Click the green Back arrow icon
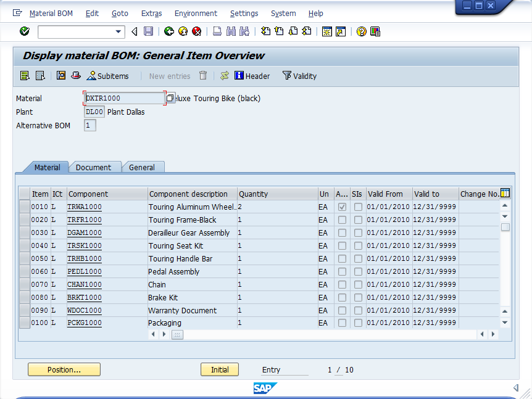The image size is (532, 399). 169,31
